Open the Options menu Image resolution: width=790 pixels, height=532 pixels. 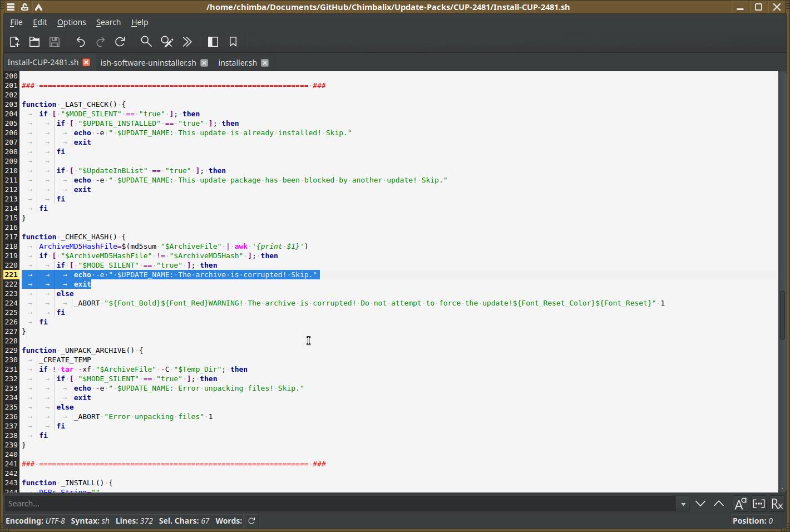(x=71, y=22)
